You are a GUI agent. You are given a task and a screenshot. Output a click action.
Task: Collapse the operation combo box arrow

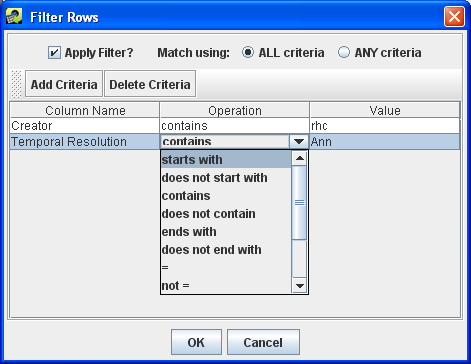[x=299, y=142]
